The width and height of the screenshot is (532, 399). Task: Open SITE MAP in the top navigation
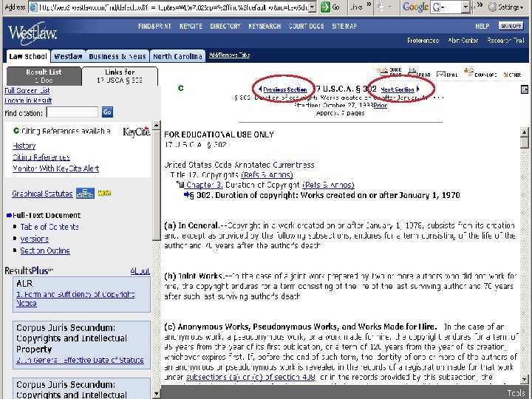tap(344, 26)
